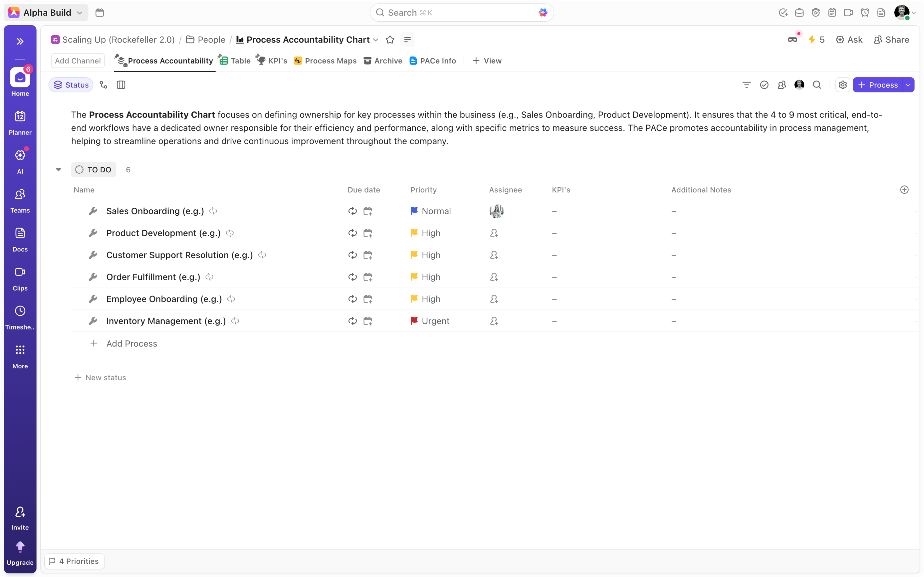
Task: Open dropdown arrow beside Process button
Action: coord(908,85)
